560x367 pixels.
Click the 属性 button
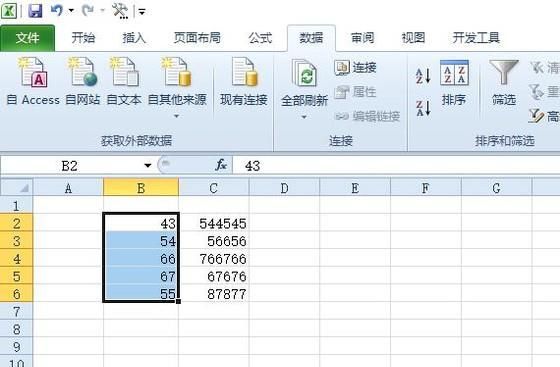pos(355,92)
